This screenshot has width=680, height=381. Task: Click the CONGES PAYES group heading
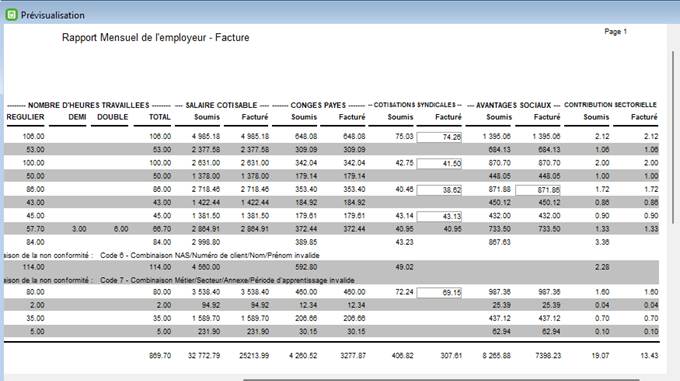point(318,105)
